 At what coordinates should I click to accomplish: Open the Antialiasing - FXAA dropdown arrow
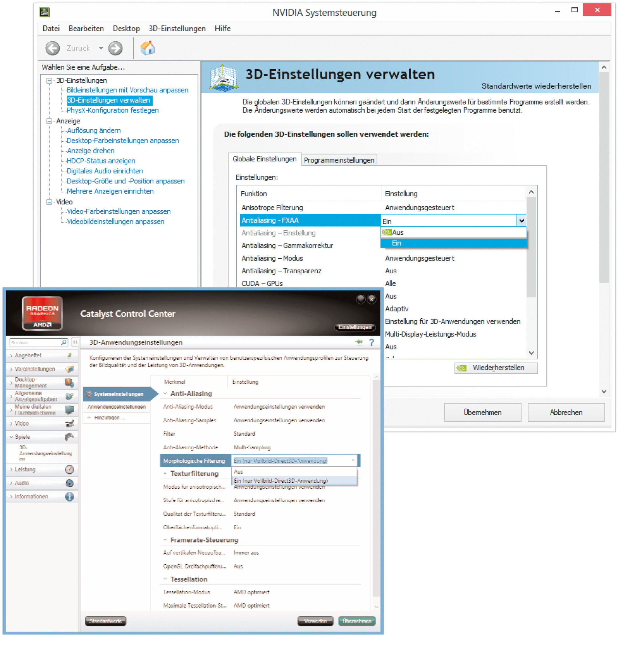tap(521, 220)
